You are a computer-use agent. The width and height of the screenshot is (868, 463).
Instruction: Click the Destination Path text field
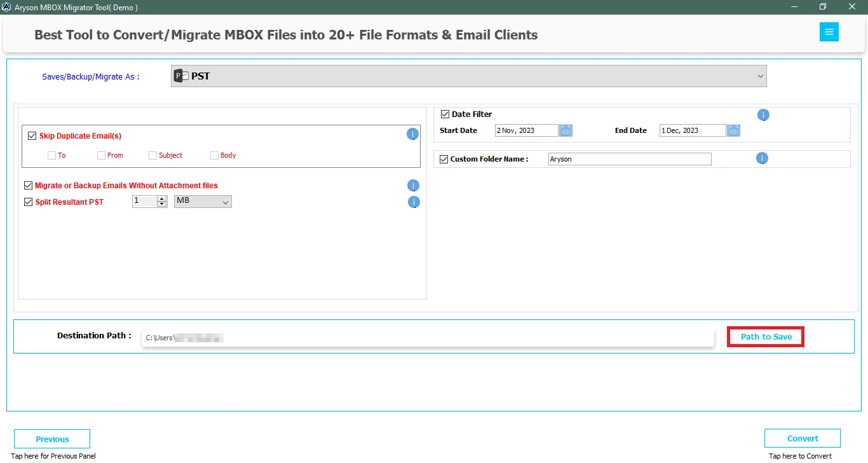[x=428, y=338]
